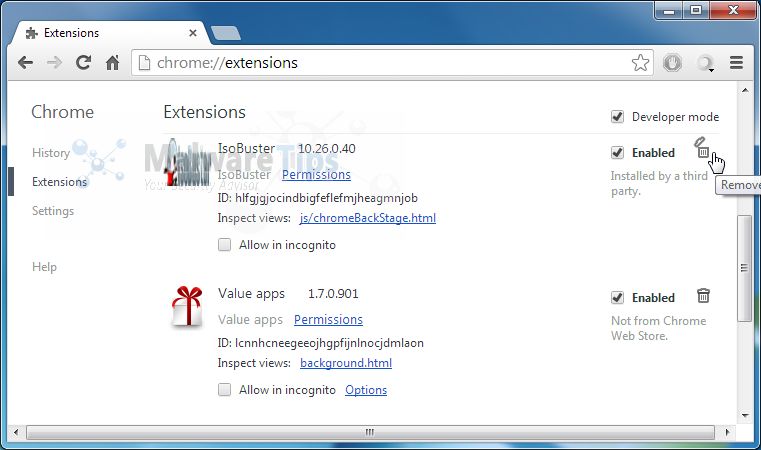
Task: Click the scroll right arrow
Action: click(727, 432)
